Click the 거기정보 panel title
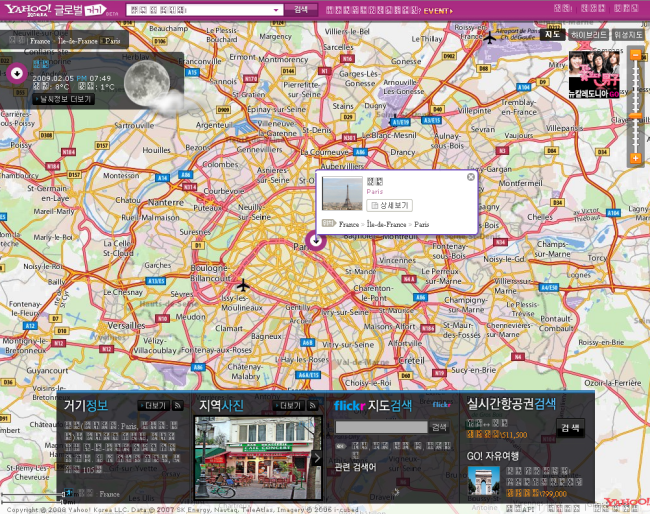 coord(86,405)
